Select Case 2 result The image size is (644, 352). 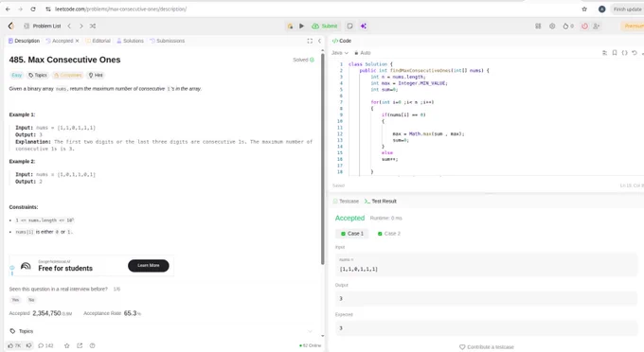389,234
